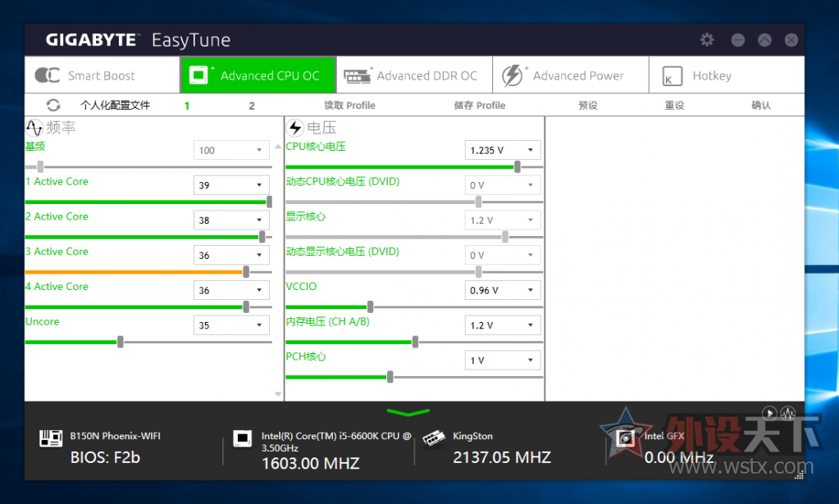This screenshot has height=504, width=839.
Task: Open the 1 Active Core ratio dropdown
Action: pos(231,185)
